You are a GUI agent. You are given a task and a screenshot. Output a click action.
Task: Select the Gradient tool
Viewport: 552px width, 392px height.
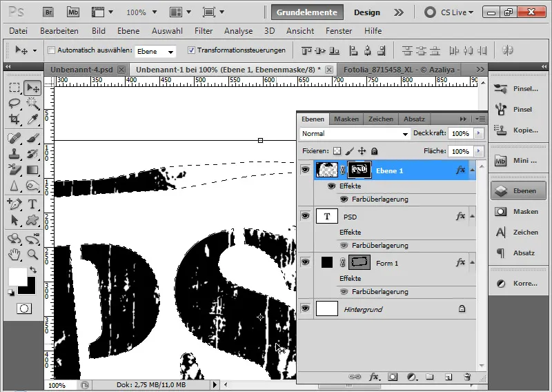[x=32, y=170]
